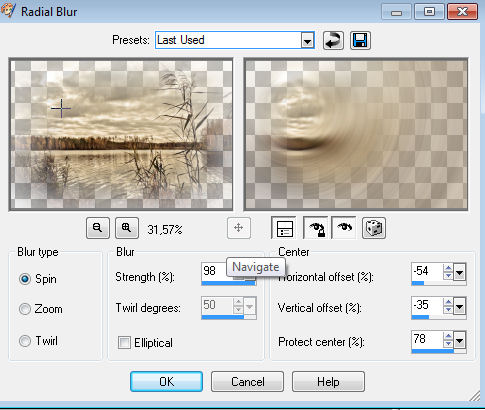Click the Navigate crosshair button
This screenshot has height=410, width=485.
point(239,228)
